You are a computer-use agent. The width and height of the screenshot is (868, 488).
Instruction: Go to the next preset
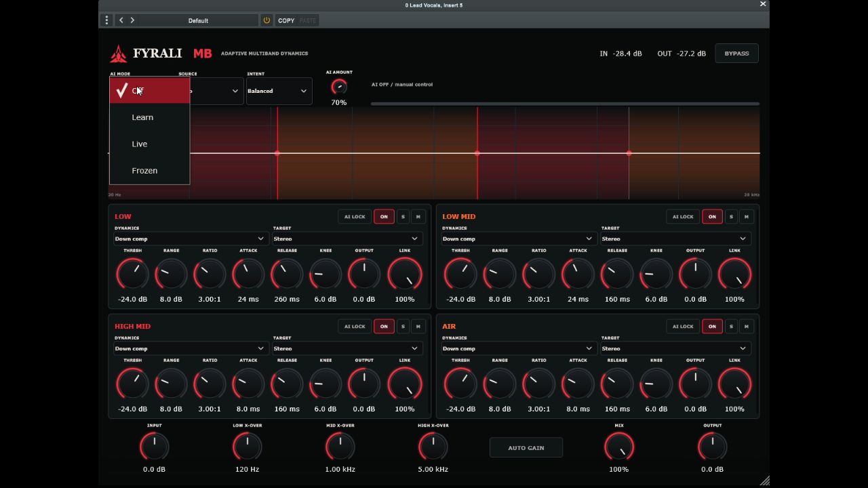132,20
